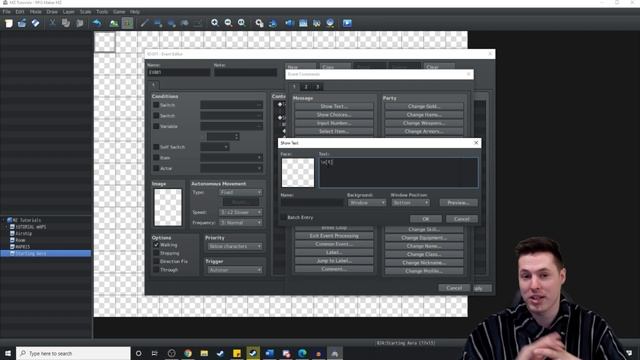The height and width of the screenshot is (360, 640).
Task: Open a project with the toolbar folder icon
Action: [22, 23]
